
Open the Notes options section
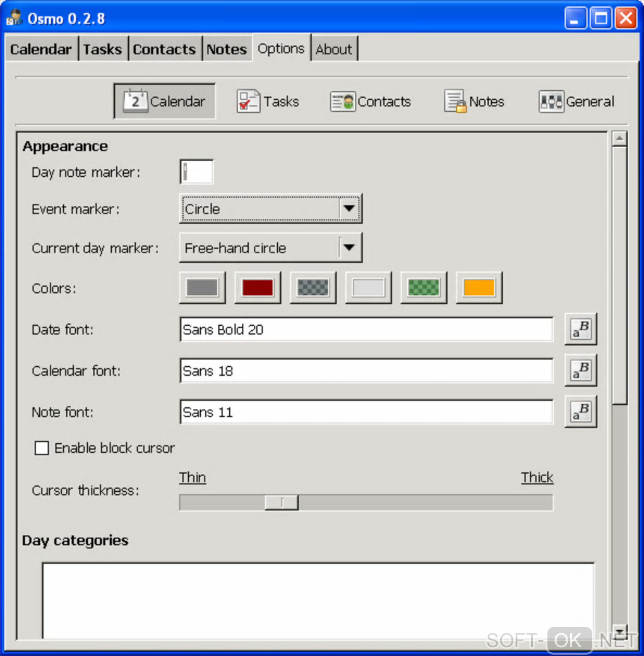click(x=474, y=101)
